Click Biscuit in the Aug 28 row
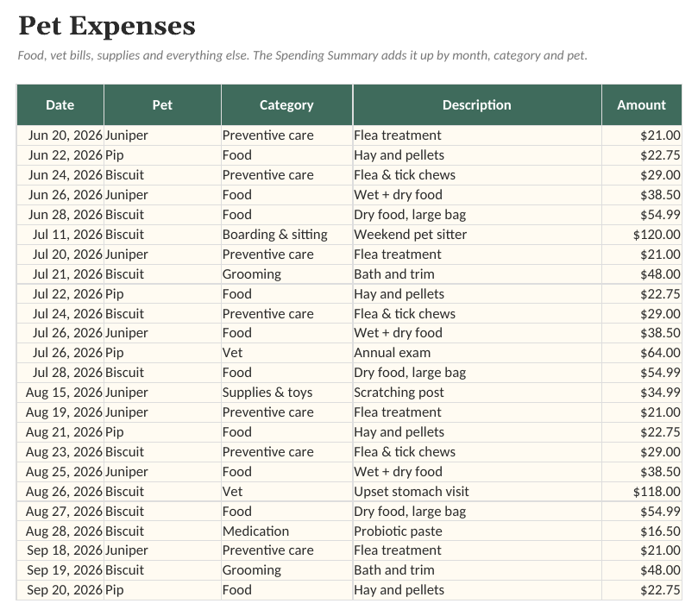The height and width of the screenshot is (616, 698). point(162,531)
